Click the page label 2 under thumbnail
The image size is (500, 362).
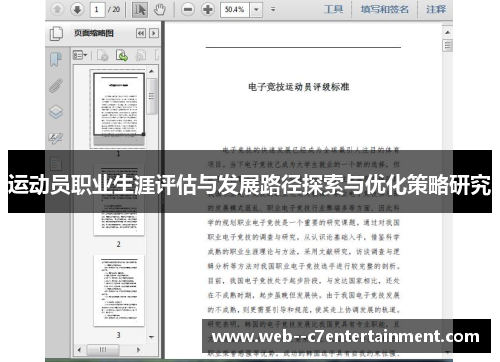pyautogui.click(x=118, y=244)
